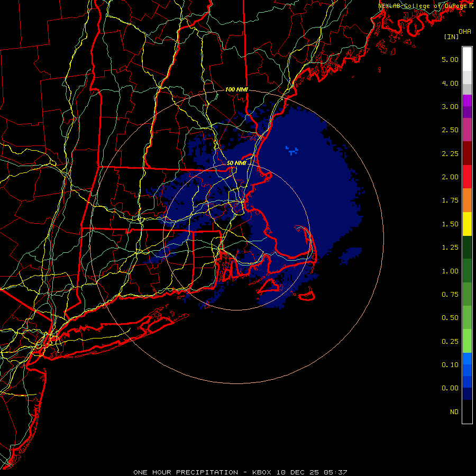Click the black ND legend swatch
Image resolution: width=476 pixels, height=476 pixels.
coord(467,411)
